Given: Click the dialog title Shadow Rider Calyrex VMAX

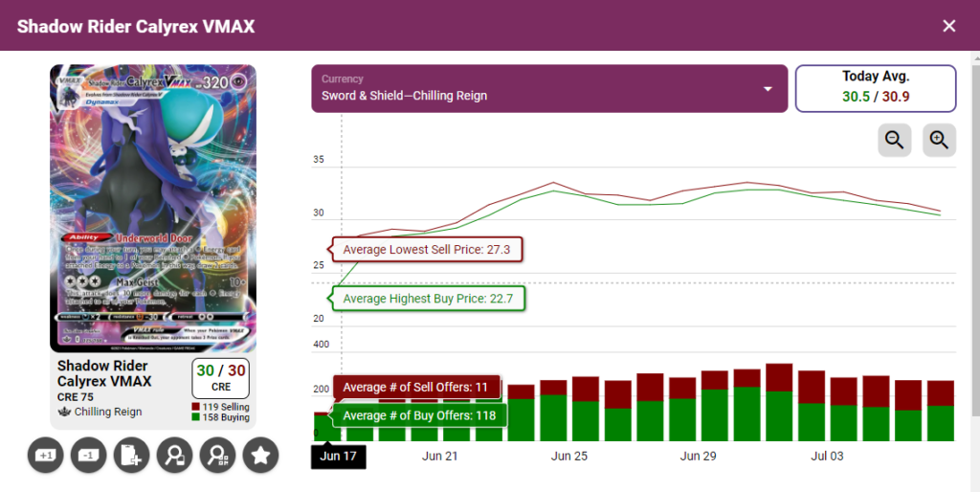Looking at the screenshot, I should point(136,26).
